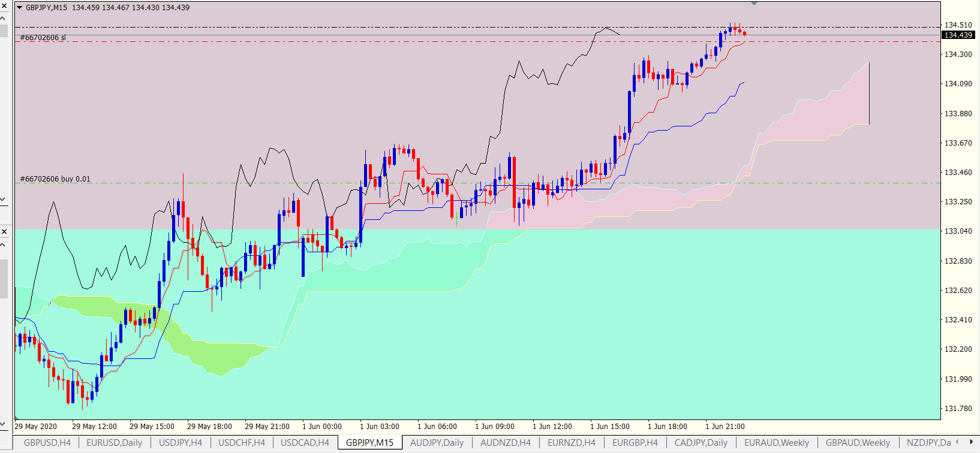Click the lower left panel's bottom scroll-down arrow
Image resolution: width=980 pixels, height=453 pixels.
point(4,424)
